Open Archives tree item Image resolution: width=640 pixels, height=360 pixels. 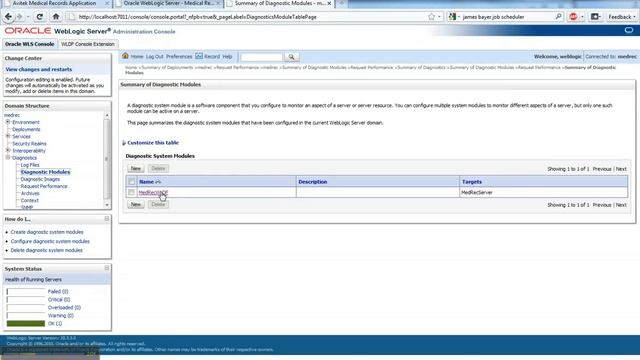[30, 193]
